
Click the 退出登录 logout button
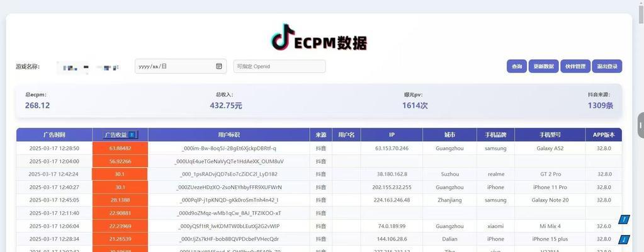tap(607, 66)
